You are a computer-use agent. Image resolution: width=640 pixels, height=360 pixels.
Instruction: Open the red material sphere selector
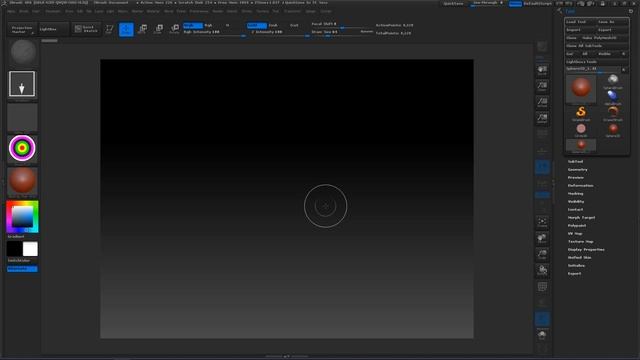click(22, 180)
